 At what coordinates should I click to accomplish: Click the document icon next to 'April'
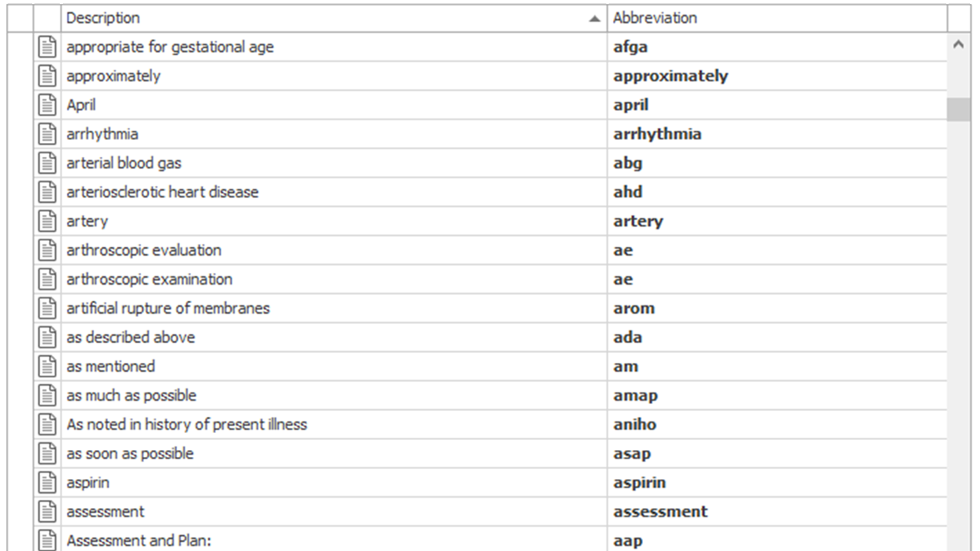[47, 105]
